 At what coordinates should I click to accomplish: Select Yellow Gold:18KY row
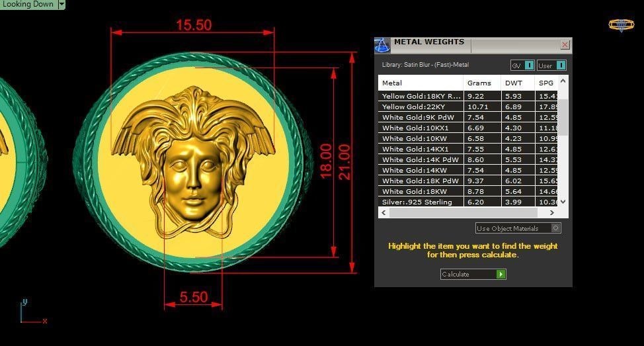pyautogui.click(x=468, y=96)
